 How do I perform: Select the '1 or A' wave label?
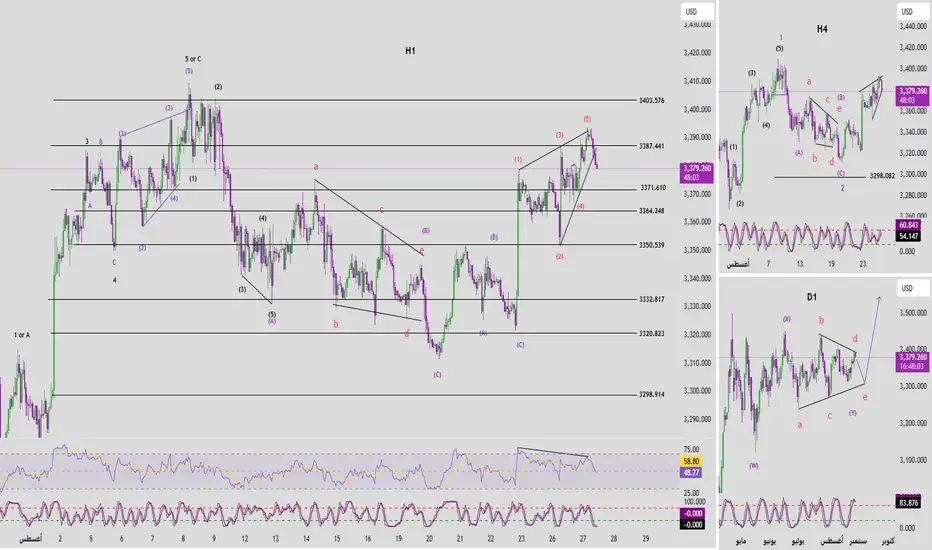coord(22,335)
